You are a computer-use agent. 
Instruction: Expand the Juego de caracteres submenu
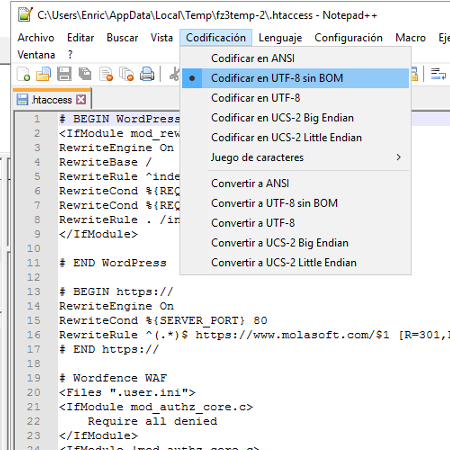tap(295, 157)
